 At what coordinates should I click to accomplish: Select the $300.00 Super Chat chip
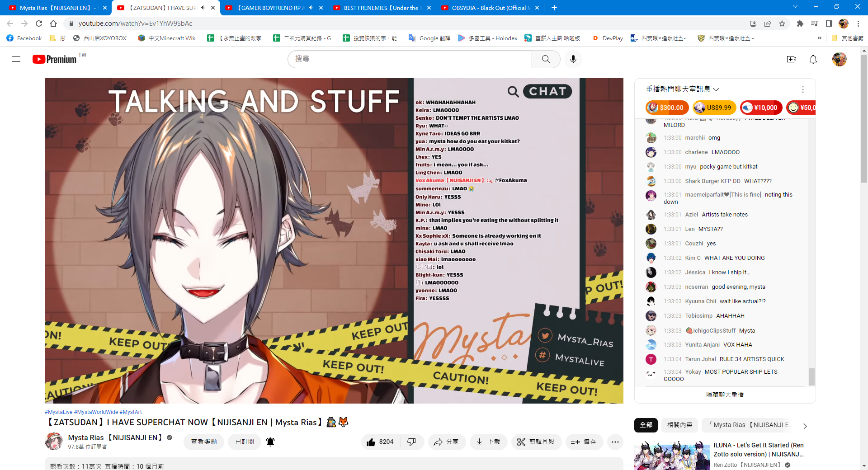pos(667,108)
